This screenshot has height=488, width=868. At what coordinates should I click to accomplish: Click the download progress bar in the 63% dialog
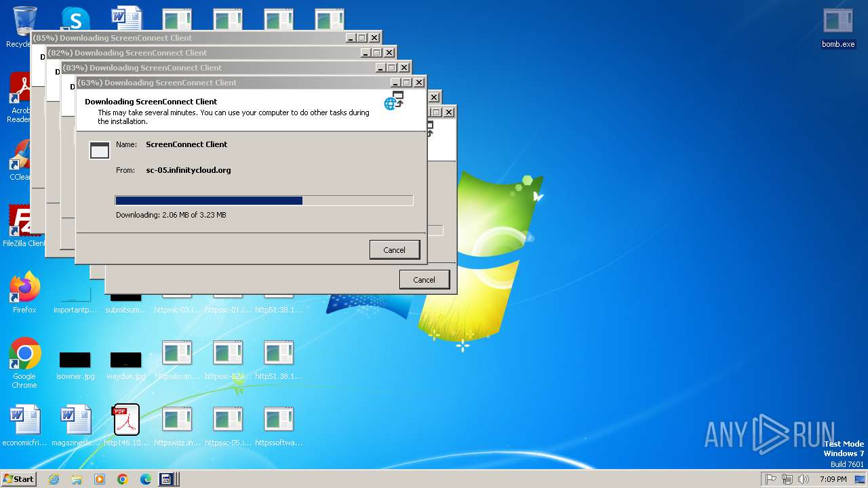[264, 201]
